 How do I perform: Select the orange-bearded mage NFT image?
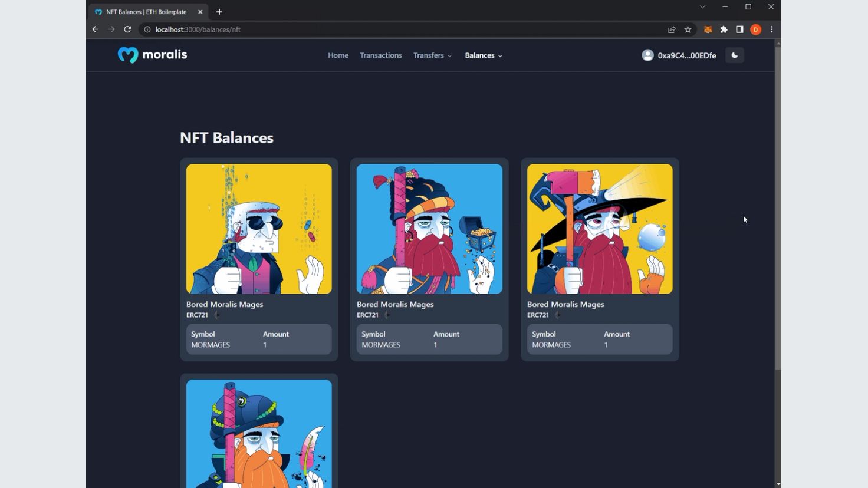[259, 434]
